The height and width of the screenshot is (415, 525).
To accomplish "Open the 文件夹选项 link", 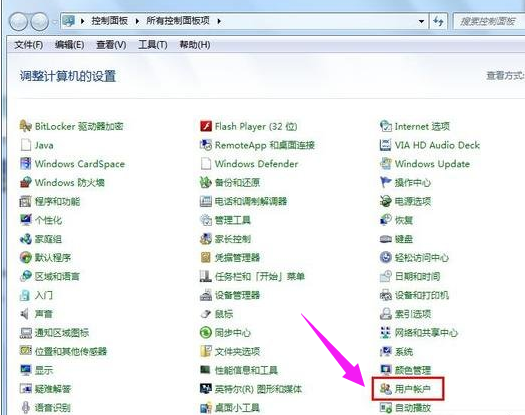I will click(237, 351).
